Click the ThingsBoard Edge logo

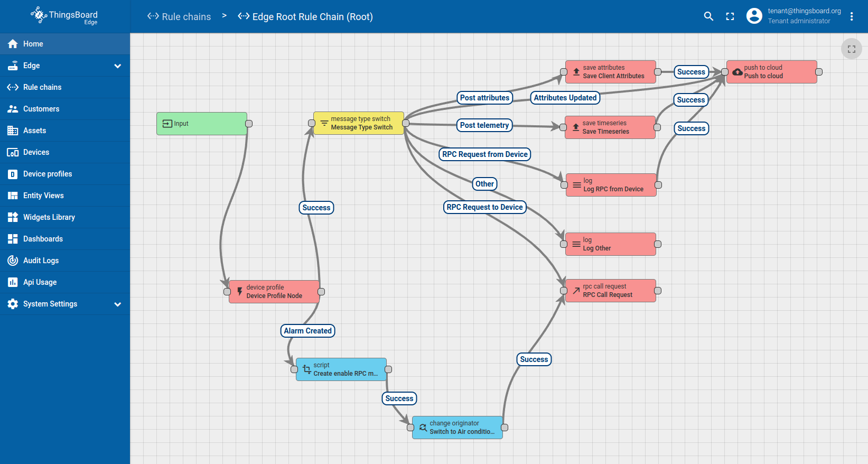64,16
